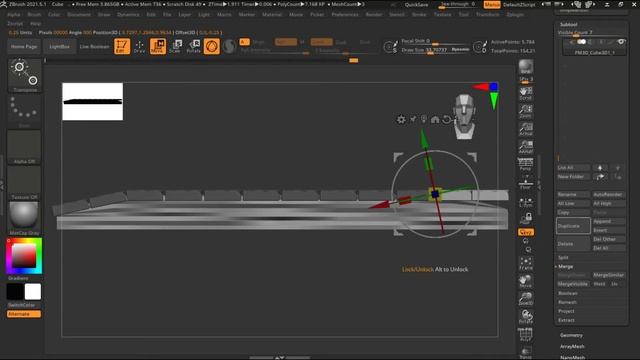Open the Document menu
This screenshot has height=360, width=640.
coord(79,14)
